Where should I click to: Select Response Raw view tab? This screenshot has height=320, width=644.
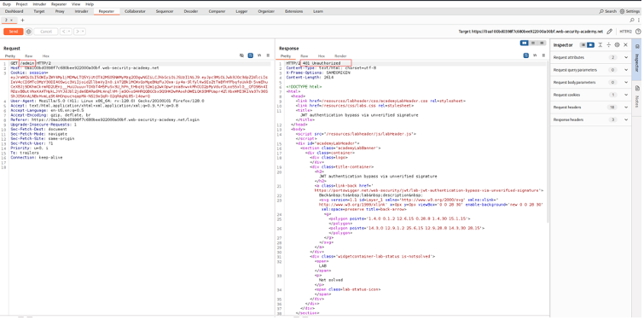(x=304, y=55)
